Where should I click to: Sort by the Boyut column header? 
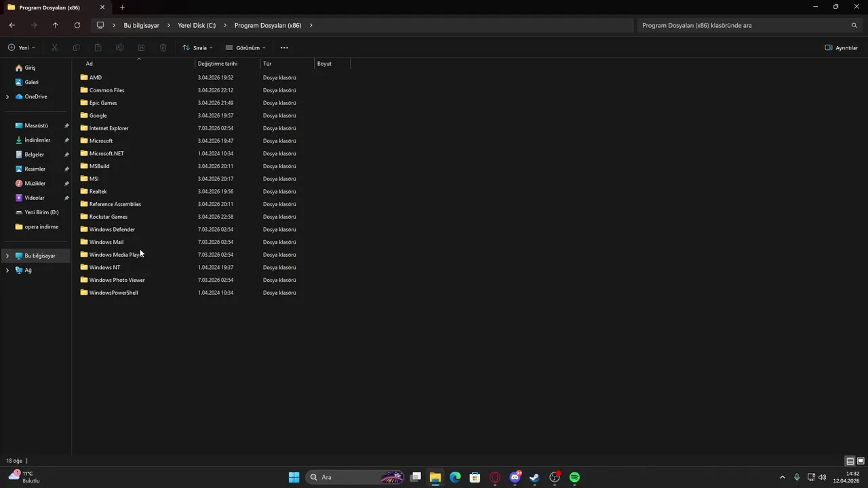pos(332,63)
